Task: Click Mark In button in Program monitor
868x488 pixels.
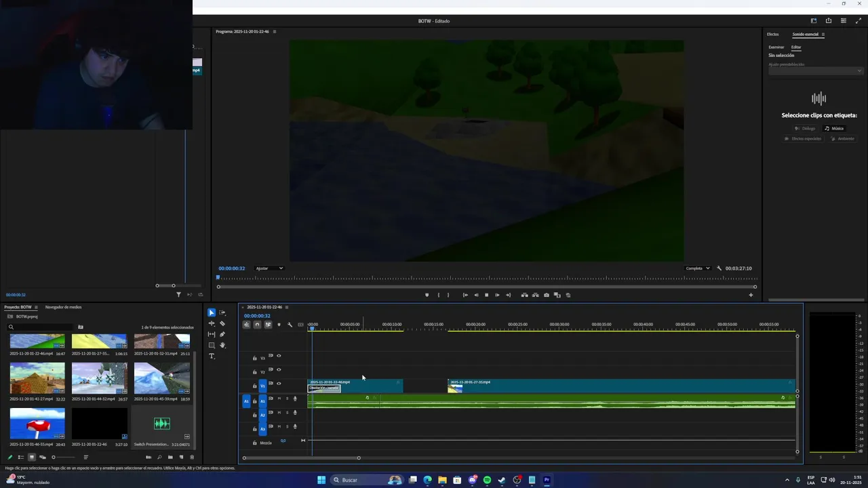Action: [x=438, y=295]
